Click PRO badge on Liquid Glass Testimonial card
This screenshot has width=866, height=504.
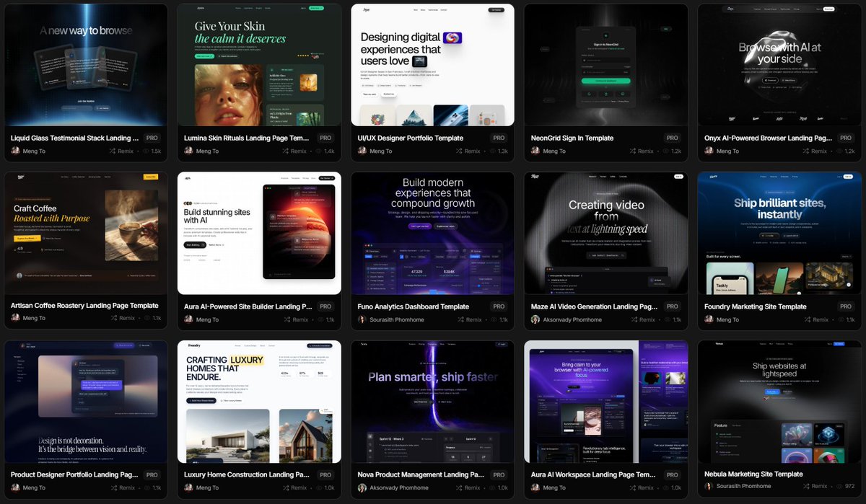click(x=152, y=138)
